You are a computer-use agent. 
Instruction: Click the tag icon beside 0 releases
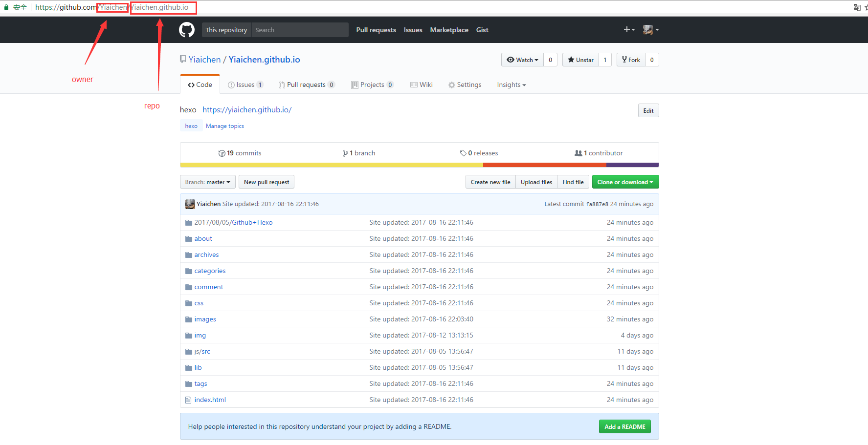tap(463, 153)
